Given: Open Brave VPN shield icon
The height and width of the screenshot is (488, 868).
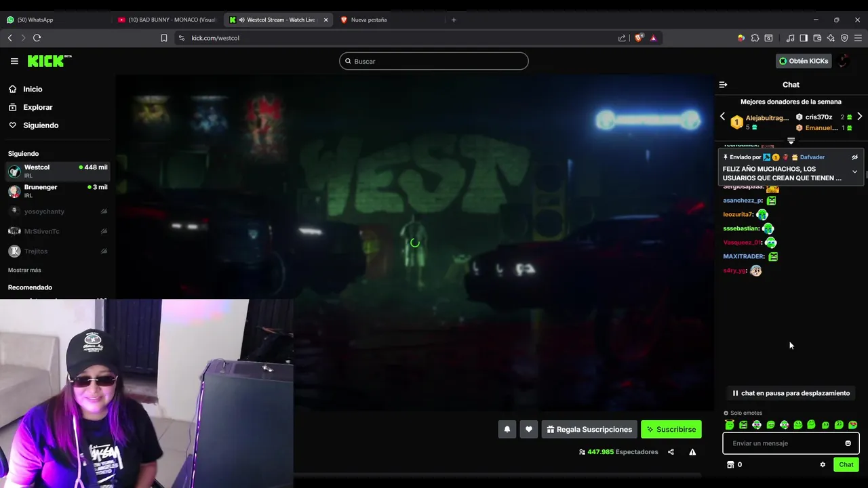Looking at the screenshot, I should coord(844,38).
